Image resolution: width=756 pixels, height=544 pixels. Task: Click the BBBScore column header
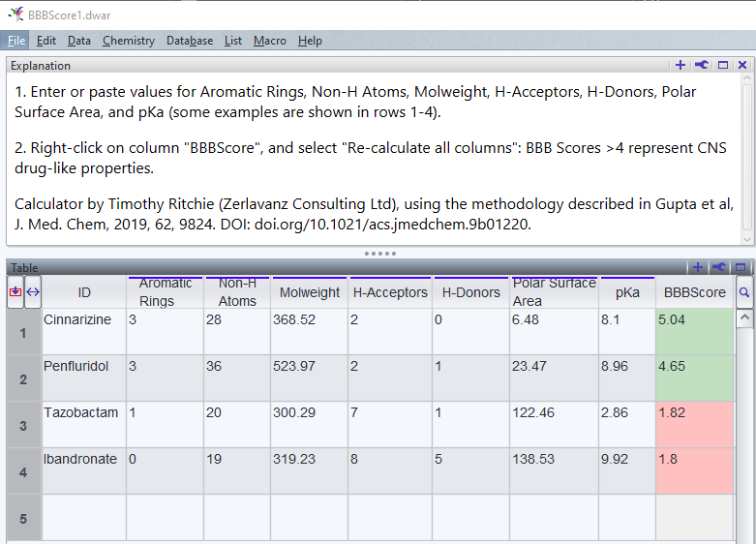694,292
